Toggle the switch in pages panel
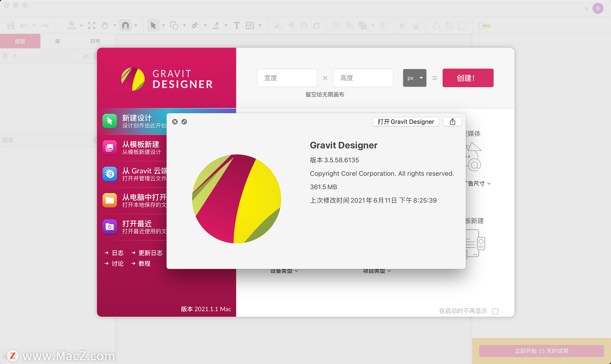 (84, 56)
